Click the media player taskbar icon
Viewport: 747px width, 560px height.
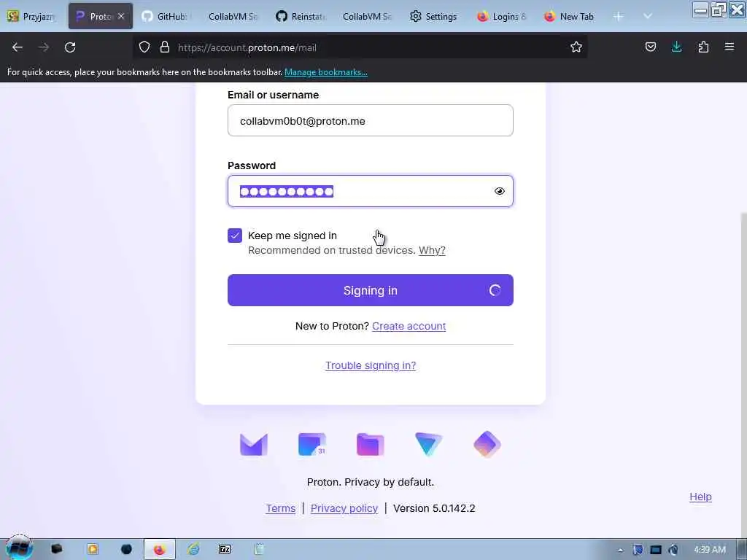(93, 550)
